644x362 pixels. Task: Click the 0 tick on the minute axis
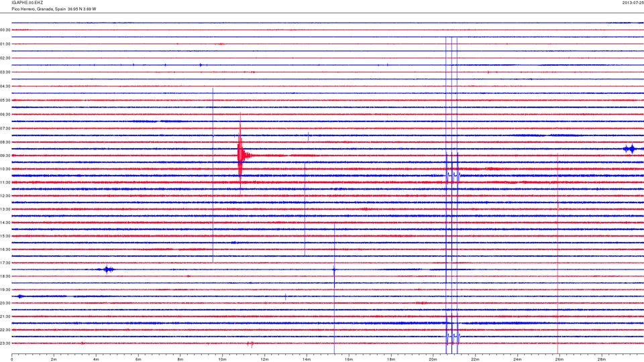pyautogui.click(x=12, y=359)
